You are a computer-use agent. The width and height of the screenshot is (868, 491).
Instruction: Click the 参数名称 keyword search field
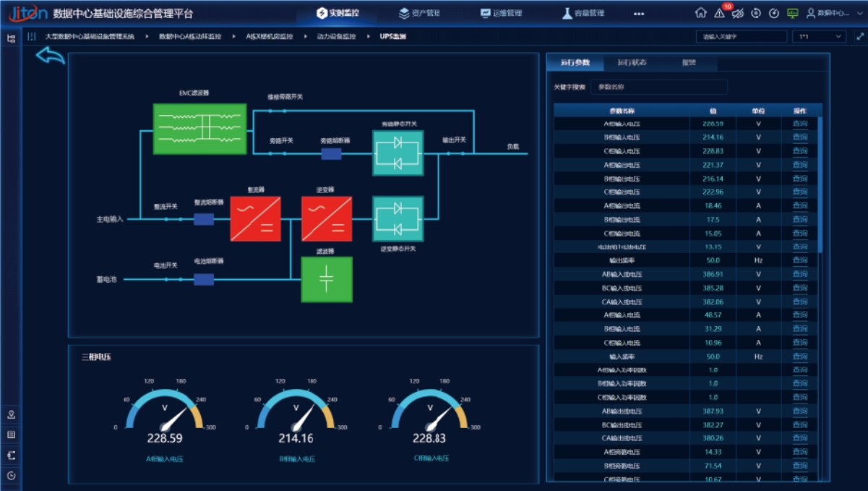[x=658, y=87]
